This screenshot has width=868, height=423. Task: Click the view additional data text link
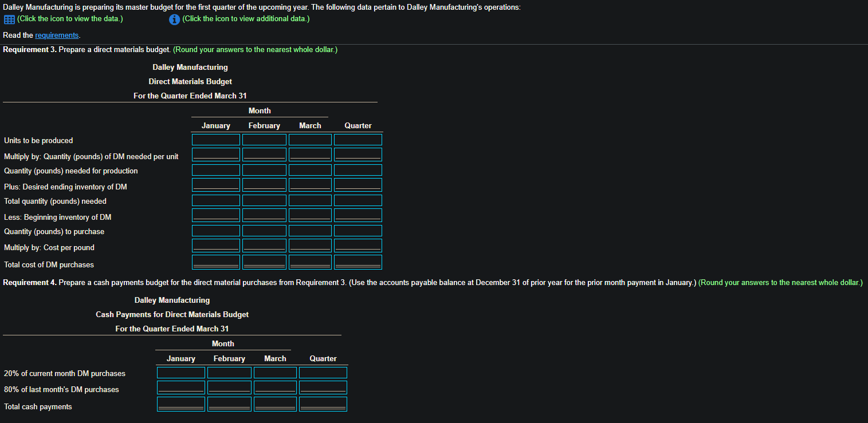246,19
